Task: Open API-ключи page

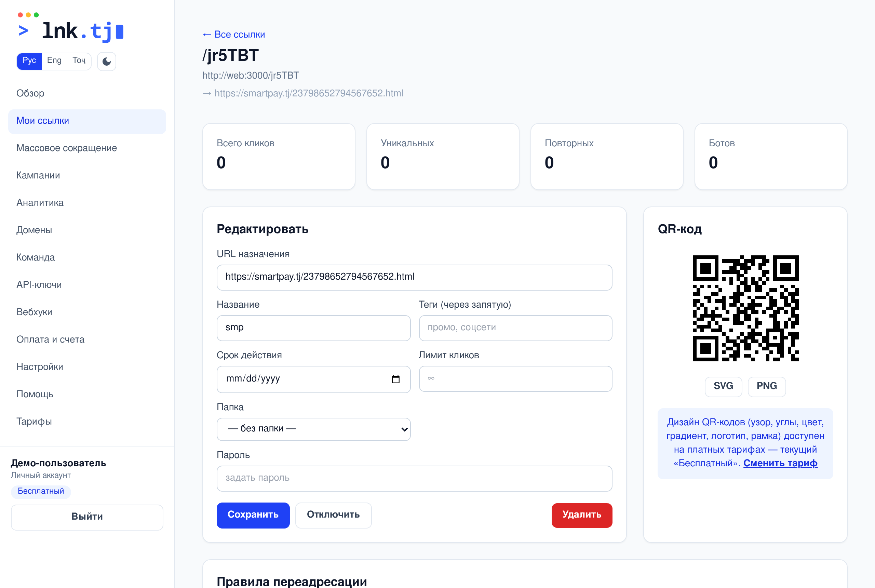Action: coord(87,285)
